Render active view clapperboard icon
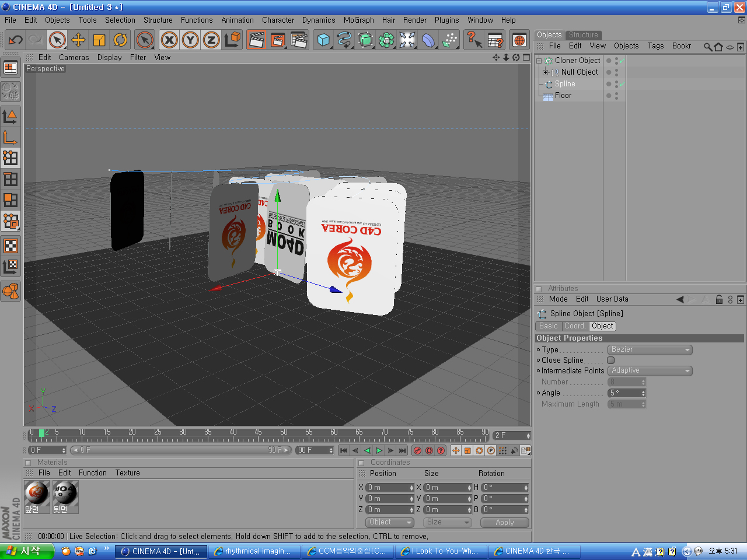The height and width of the screenshot is (560, 747). (256, 40)
